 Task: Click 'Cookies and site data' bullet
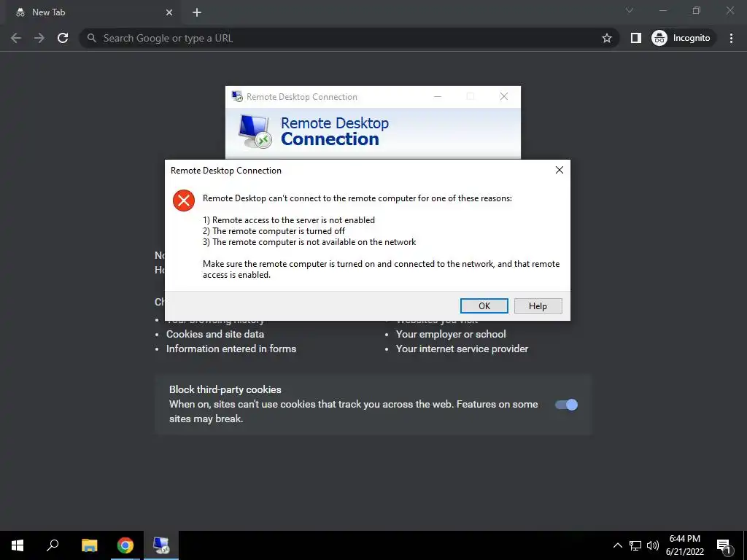tap(215, 334)
